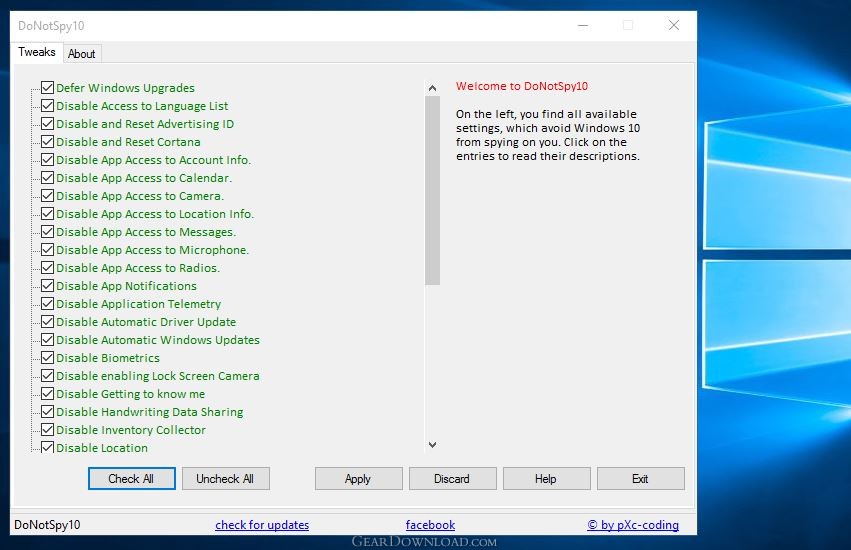The image size is (851, 550).
Task: Uncheck Disable Biometrics checkbox
Action: click(x=48, y=357)
